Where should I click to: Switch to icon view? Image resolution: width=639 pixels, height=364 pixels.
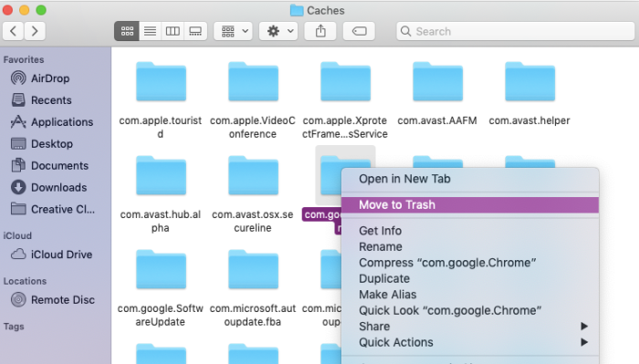(127, 31)
